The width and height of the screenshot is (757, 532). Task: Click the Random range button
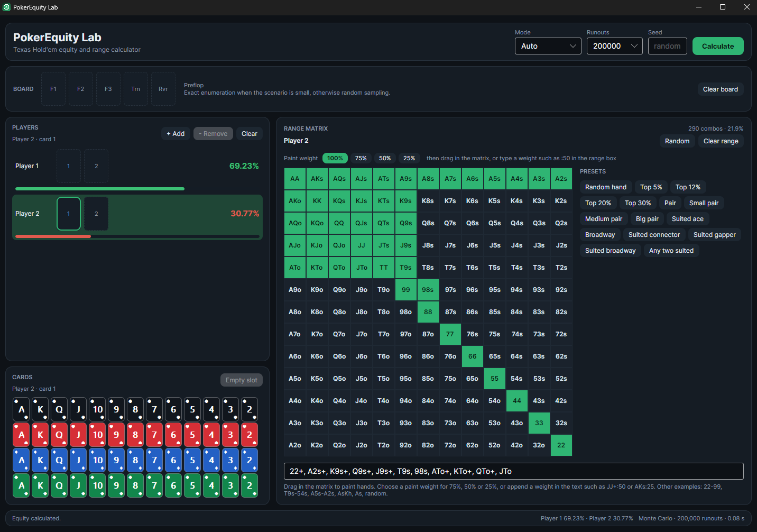tap(677, 141)
